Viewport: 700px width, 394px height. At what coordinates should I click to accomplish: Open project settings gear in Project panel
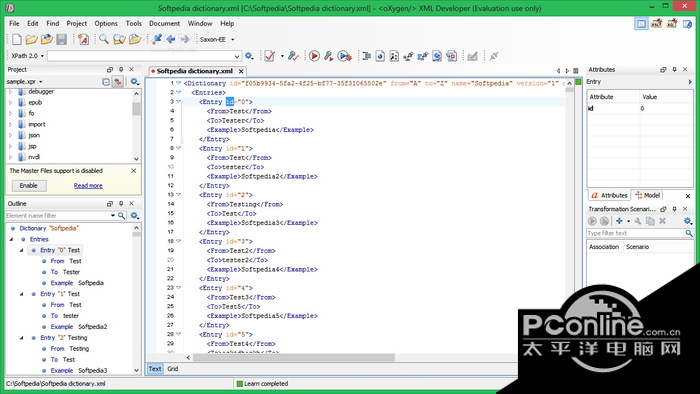click(134, 82)
